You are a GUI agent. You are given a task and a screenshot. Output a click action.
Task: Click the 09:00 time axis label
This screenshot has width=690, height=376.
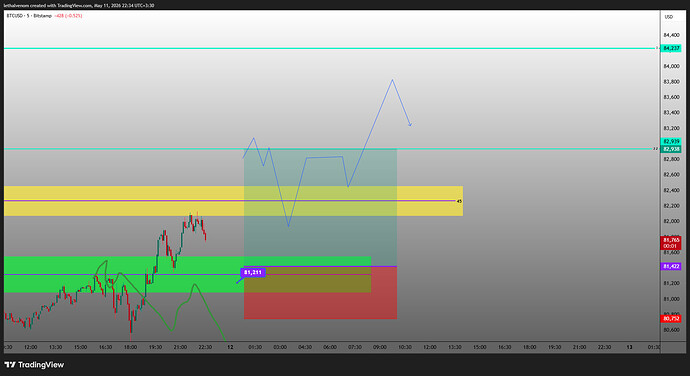click(380, 347)
